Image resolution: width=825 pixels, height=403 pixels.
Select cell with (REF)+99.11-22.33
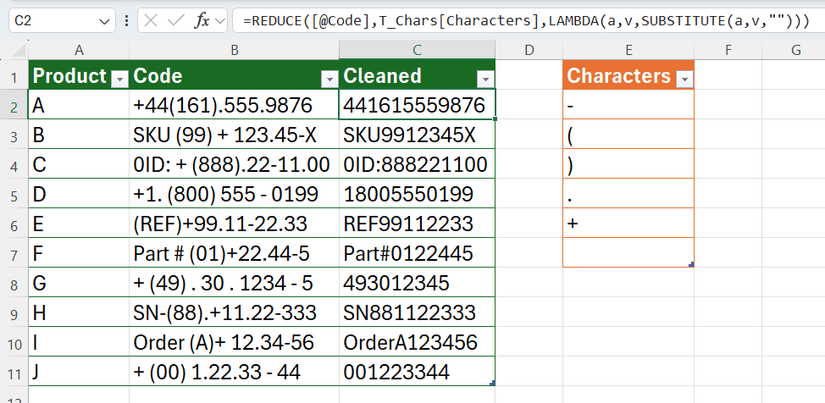tap(235, 224)
